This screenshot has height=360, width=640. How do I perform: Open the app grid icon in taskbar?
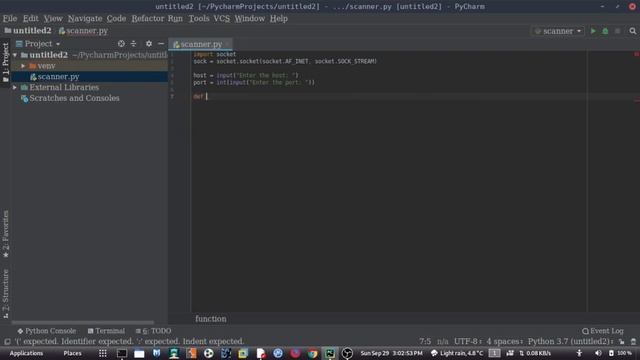102,353
